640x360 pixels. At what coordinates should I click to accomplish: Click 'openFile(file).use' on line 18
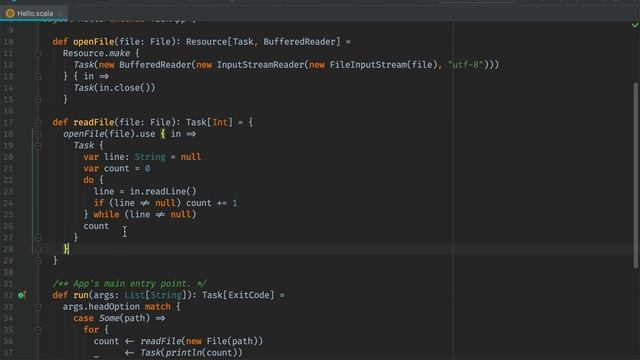click(x=109, y=134)
